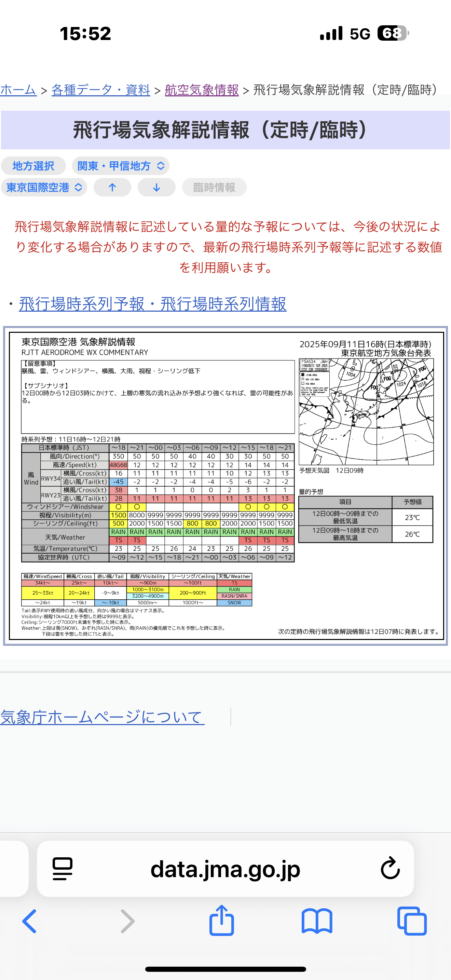
Task: Tap the 予想天気図 12日09時 caption
Action: [x=331, y=471]
